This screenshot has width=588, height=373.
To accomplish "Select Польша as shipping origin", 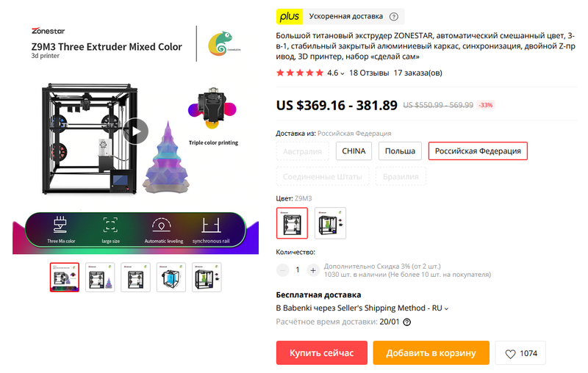I will [400, 151].
